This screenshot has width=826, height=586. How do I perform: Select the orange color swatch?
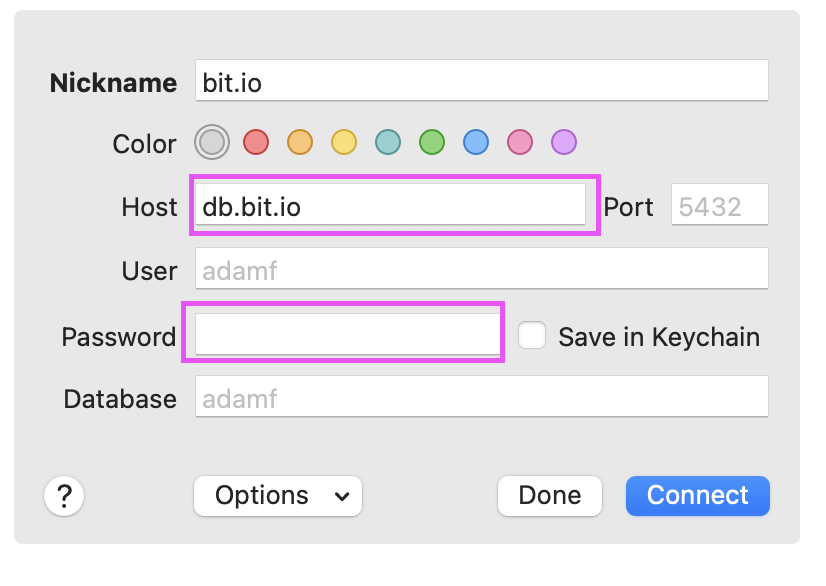[300, 142]
